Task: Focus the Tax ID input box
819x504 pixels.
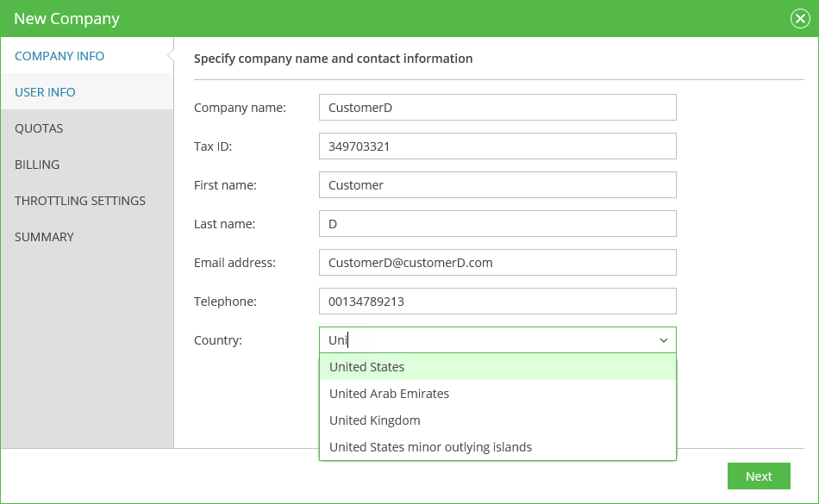Action: click(497, 146)
